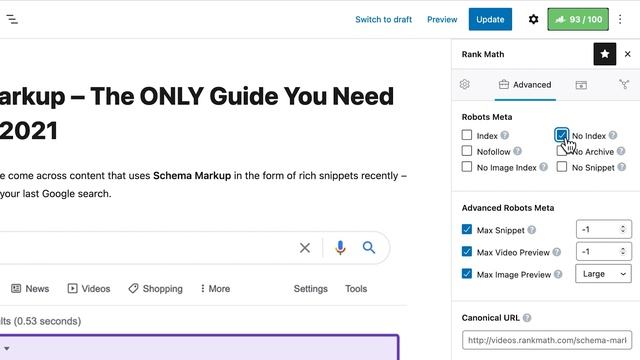This screenshot has width=640, height=360.
Task: Click the post title heading text
Action: pyautogui.click(x=197, y=113)
